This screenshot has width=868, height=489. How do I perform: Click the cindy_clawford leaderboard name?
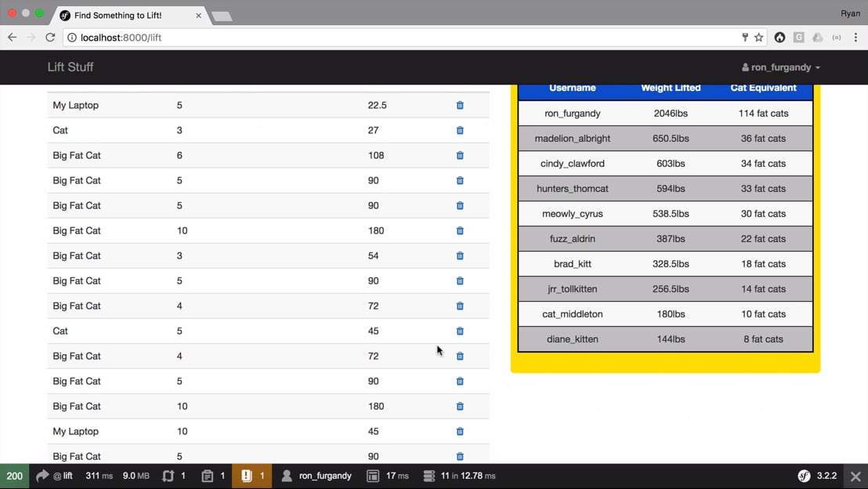coord(573,163)
